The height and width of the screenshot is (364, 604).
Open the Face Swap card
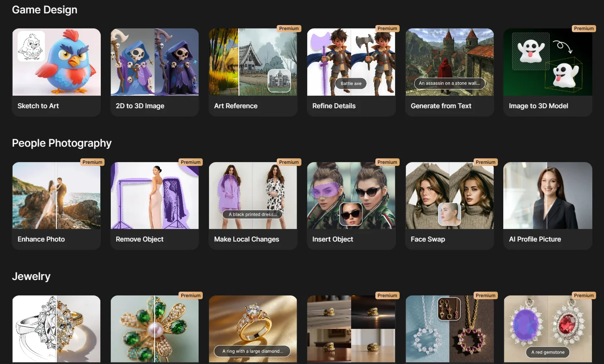click(x=450, y=206)
